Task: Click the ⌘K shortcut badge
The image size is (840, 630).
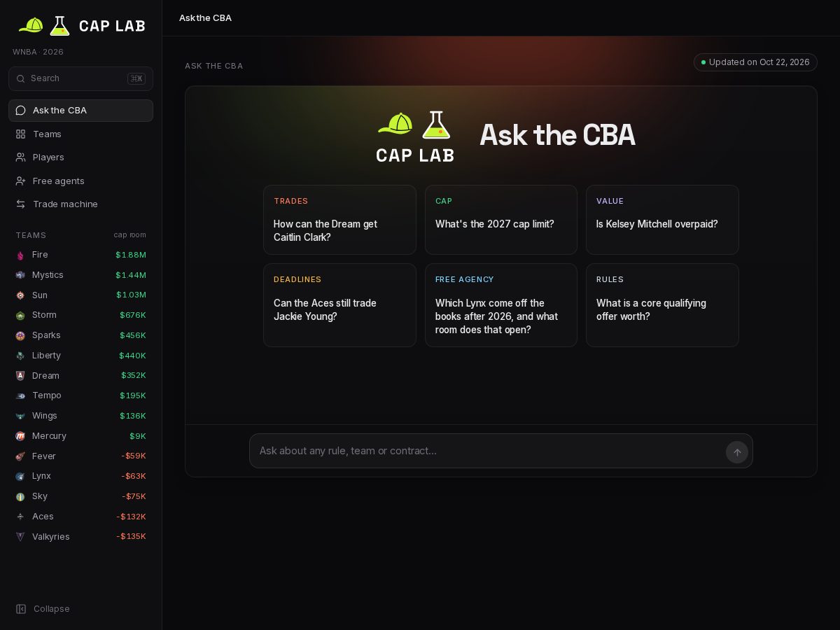Action: coord(136,78)
